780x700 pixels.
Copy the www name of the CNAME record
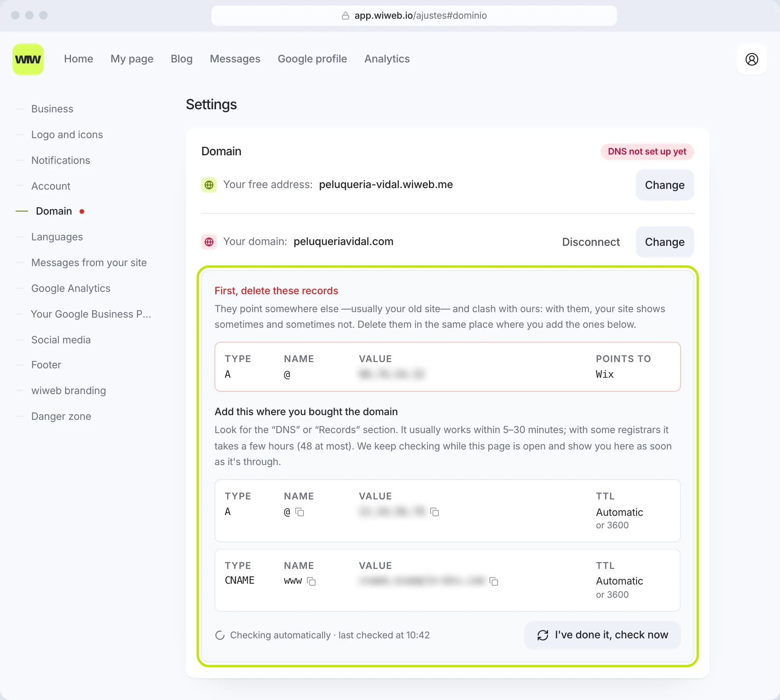[x=311, y=581]
